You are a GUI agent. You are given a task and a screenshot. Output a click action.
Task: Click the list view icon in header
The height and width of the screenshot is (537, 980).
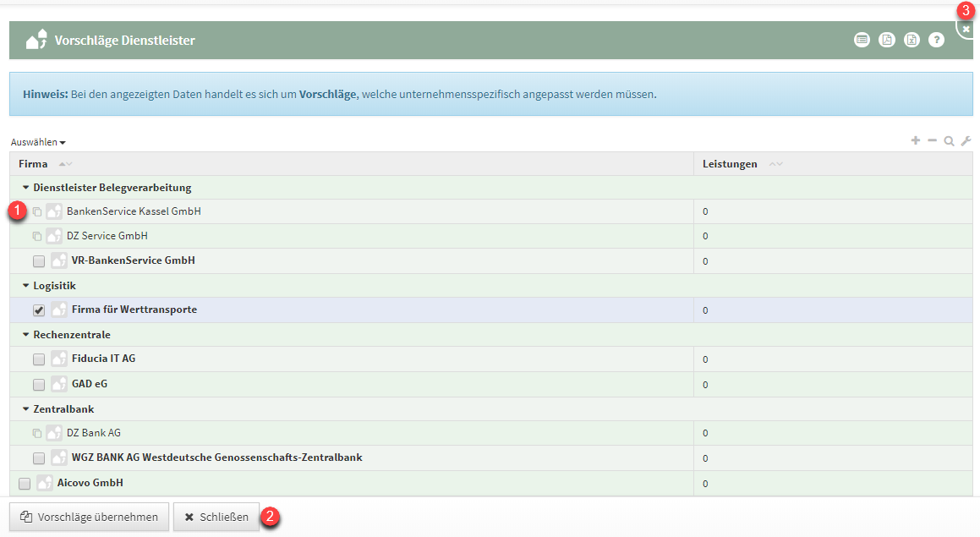862,40
